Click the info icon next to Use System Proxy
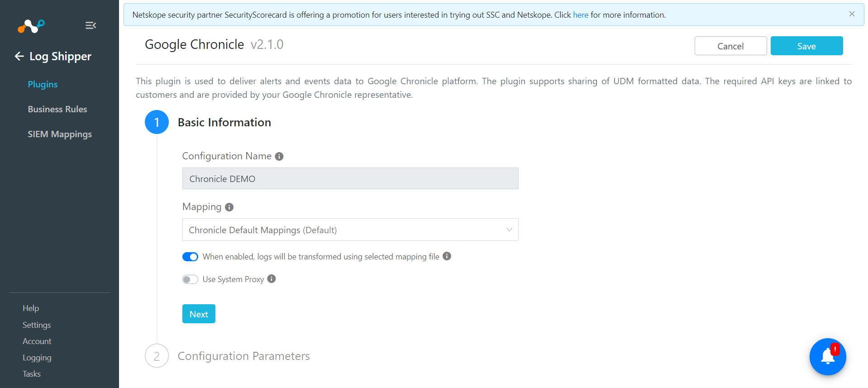 coord(272,279)
